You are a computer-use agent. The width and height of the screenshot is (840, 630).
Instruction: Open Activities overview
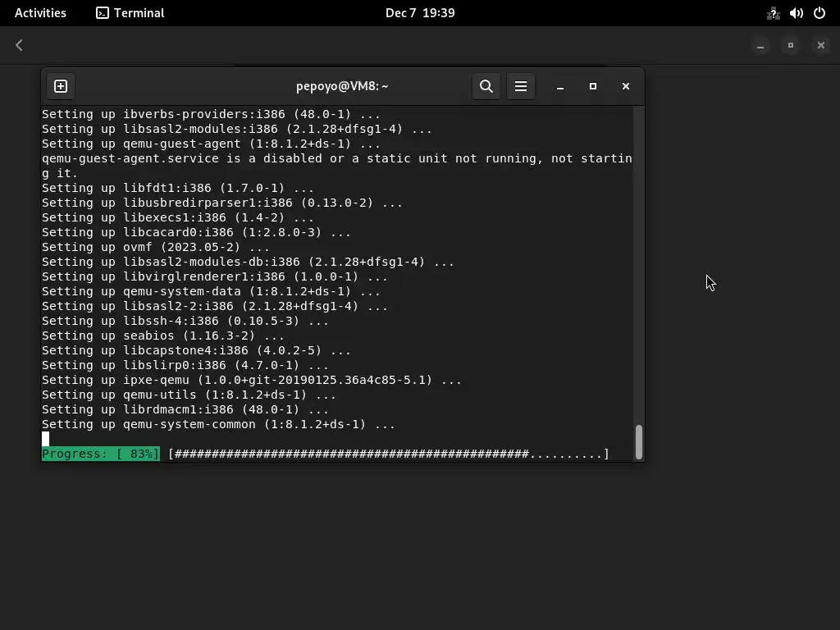point(40,13)
